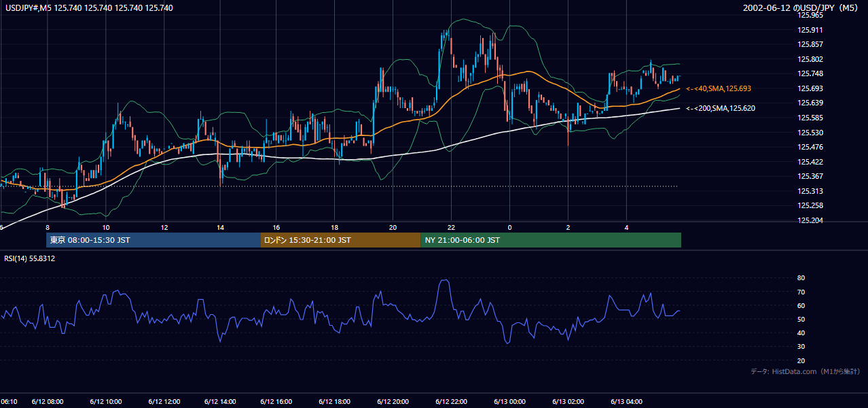Image resolution: width=868 pixels, height=408 pixels.
Task: Click the 6/13 00:00 date label
Action: click(509, 402)
